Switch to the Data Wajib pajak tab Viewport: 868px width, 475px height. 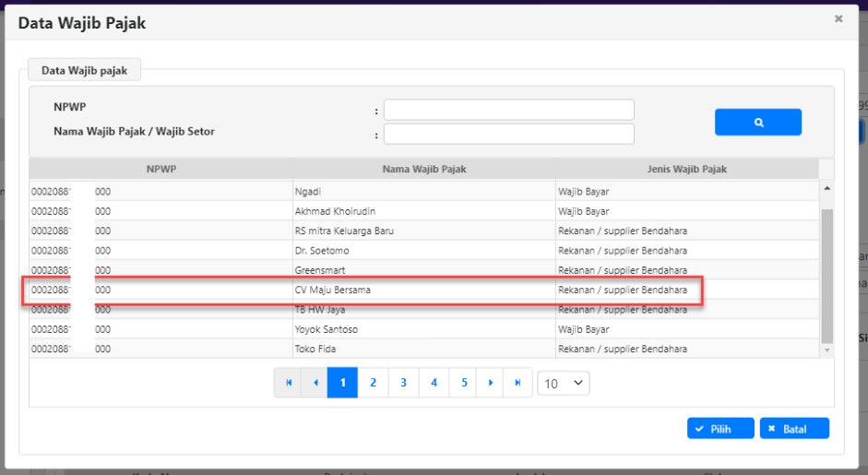84,70
